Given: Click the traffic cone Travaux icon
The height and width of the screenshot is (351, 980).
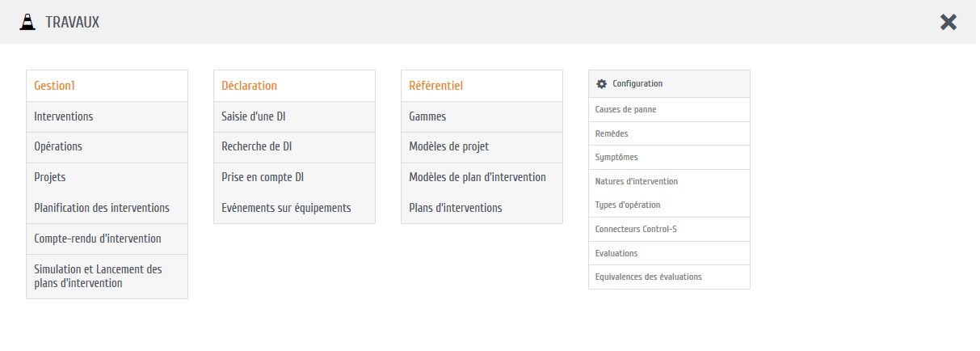Looking at the screenshot, I should point(27,22).
